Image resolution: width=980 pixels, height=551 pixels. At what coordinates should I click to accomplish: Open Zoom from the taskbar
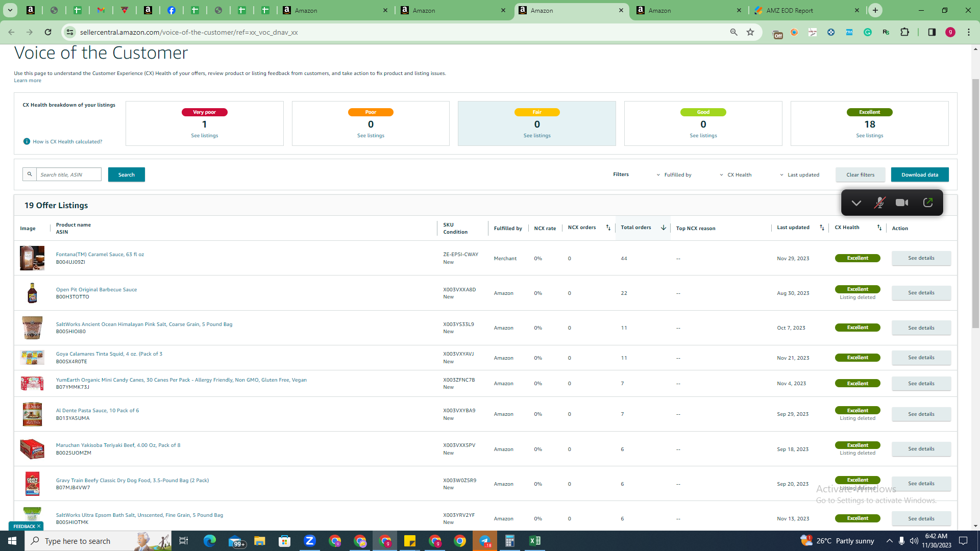tap(310, 541)
